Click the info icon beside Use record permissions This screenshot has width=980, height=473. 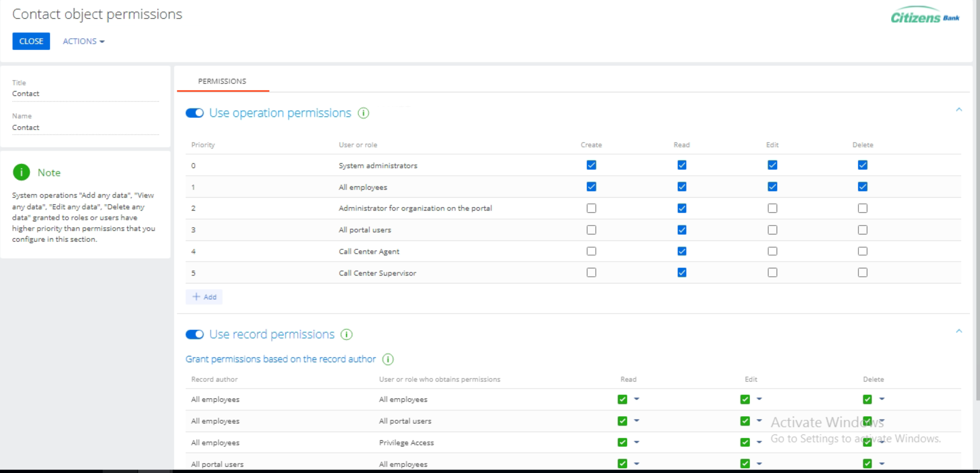click(346, 334)
